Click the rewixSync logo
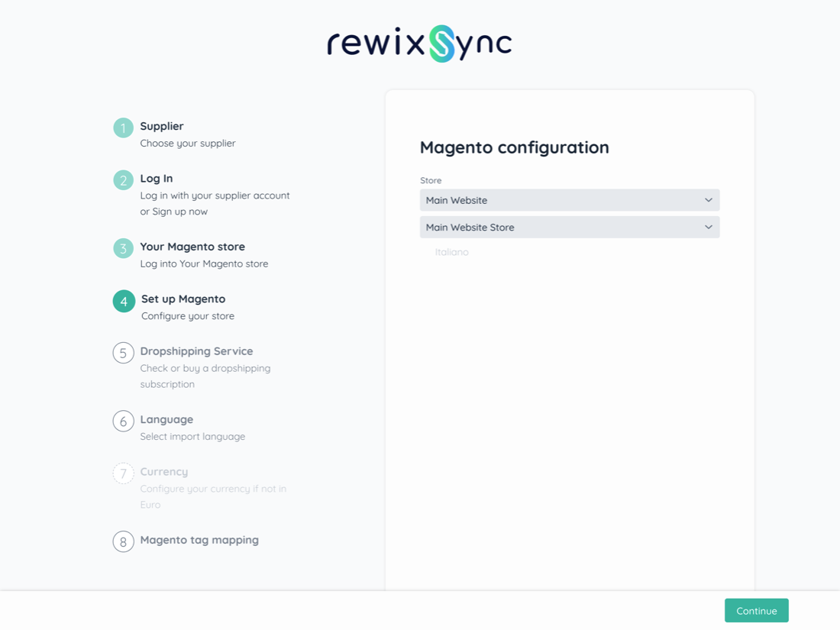Image resolution: width=840 pixels, height=630 pixels. coord(419,44)
